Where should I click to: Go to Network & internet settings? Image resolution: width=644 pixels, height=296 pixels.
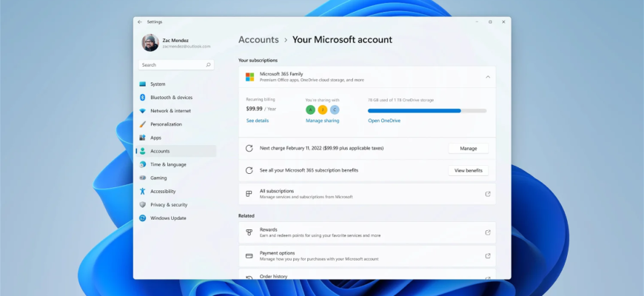[170, 111]
